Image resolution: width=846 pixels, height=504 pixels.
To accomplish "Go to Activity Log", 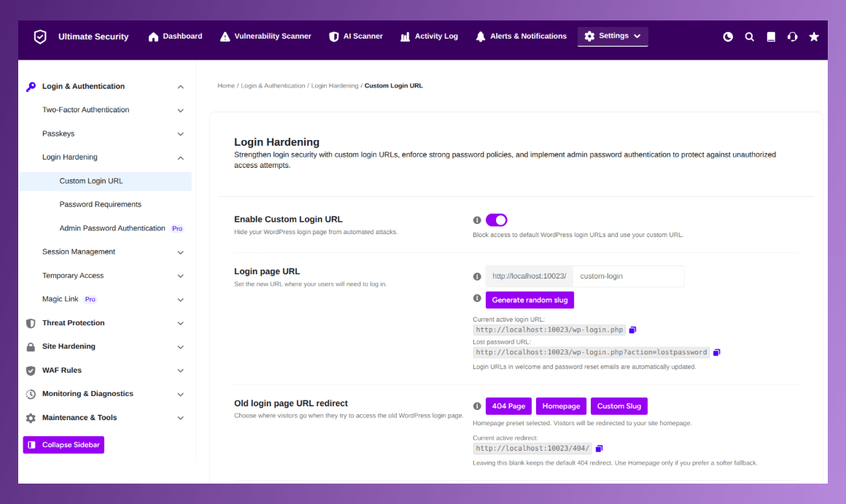I will 429,36.
